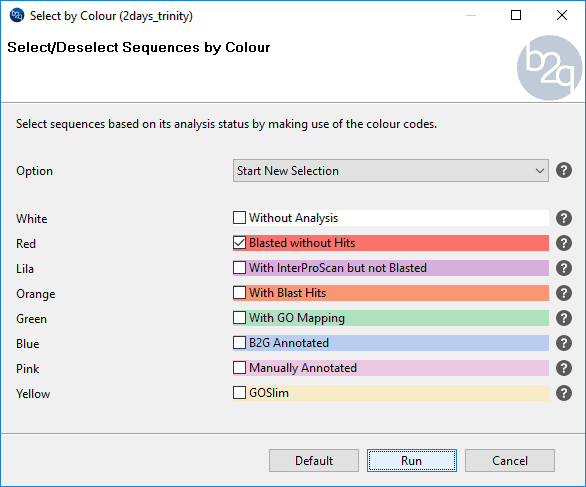
Task: Enable the B2G Annotated checkbox
Action: pos(239,343)
